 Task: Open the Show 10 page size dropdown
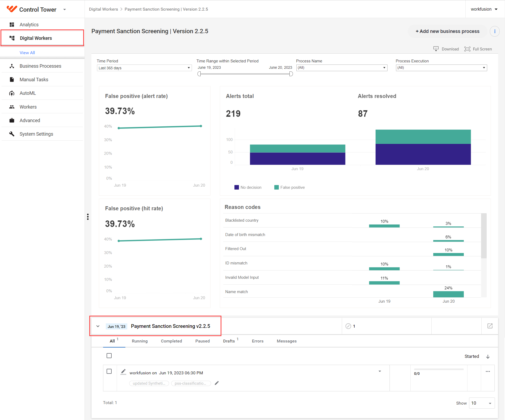click(482, 403)
